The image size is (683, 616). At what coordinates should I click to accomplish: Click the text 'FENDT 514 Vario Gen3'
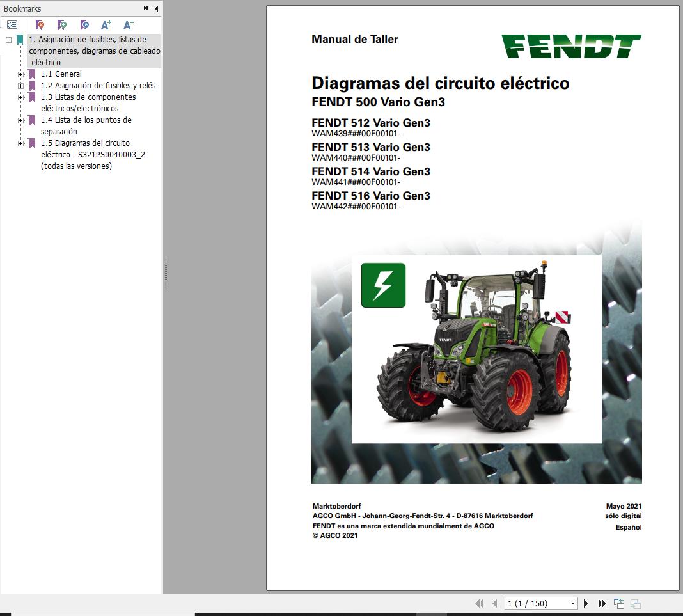[371, 171]
